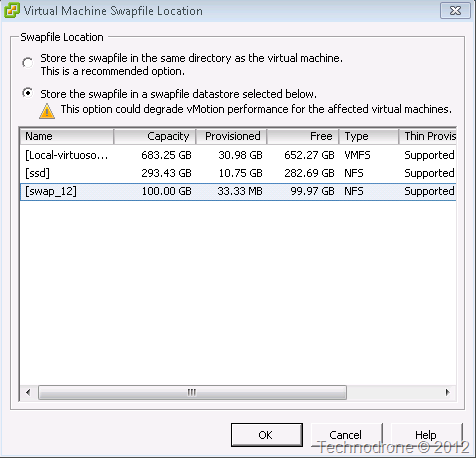Click the Thin Provisioning column header
The width and height of the screenshot is (476, 458).
pyautogui.click(x=427, y=136)
